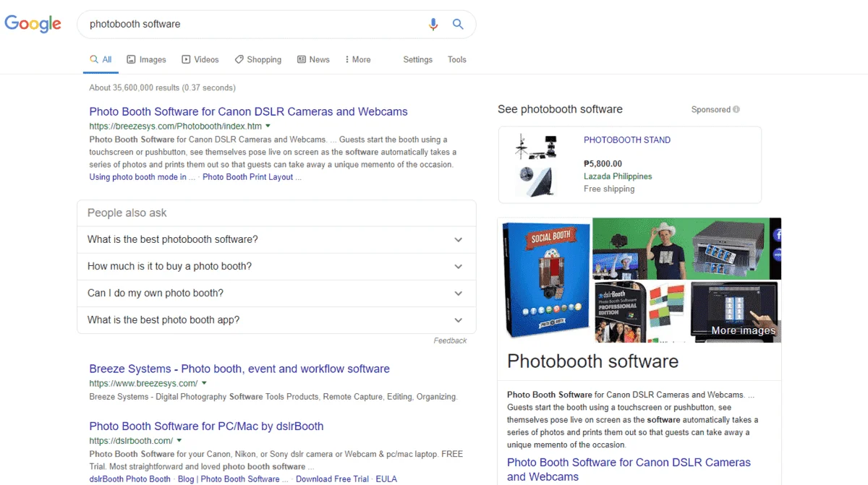
Task: Open the All results tab
Action: (x=101, y=60)
